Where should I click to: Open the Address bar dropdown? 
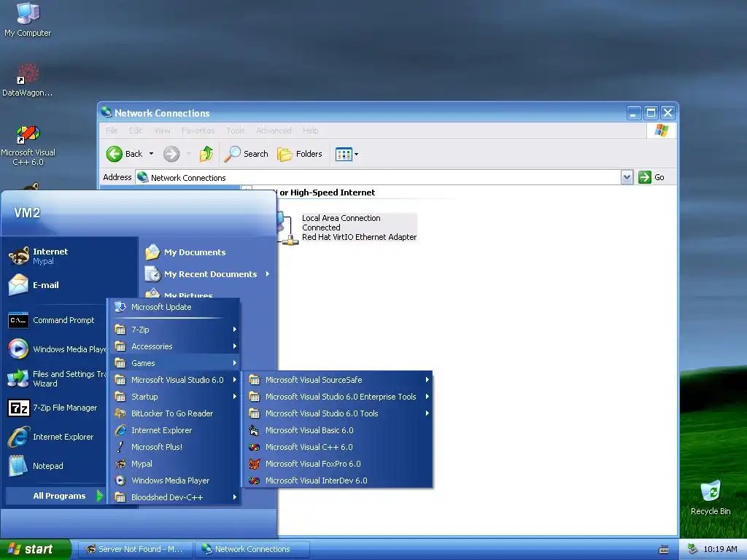pos(627,178)
